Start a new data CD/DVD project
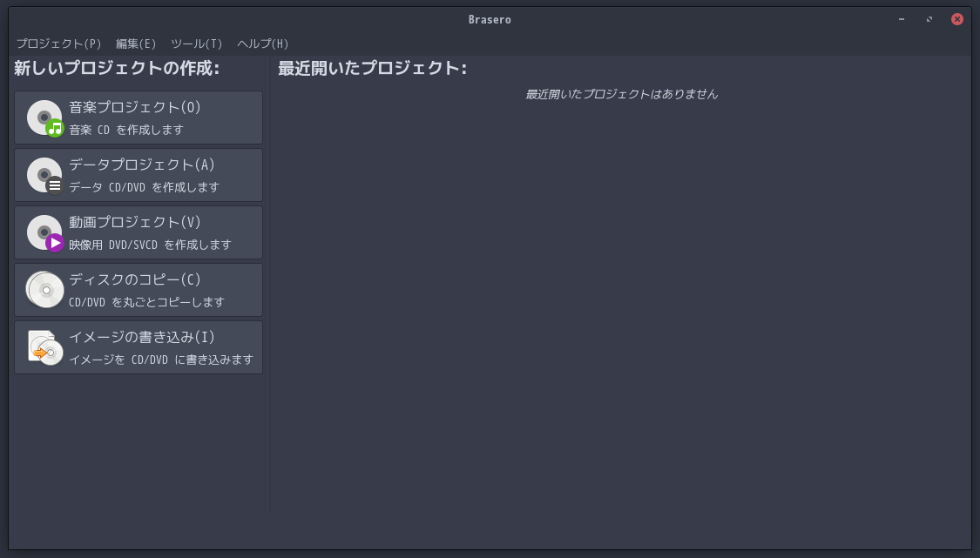This screenshot has height=558, width=980. [139, 174]
